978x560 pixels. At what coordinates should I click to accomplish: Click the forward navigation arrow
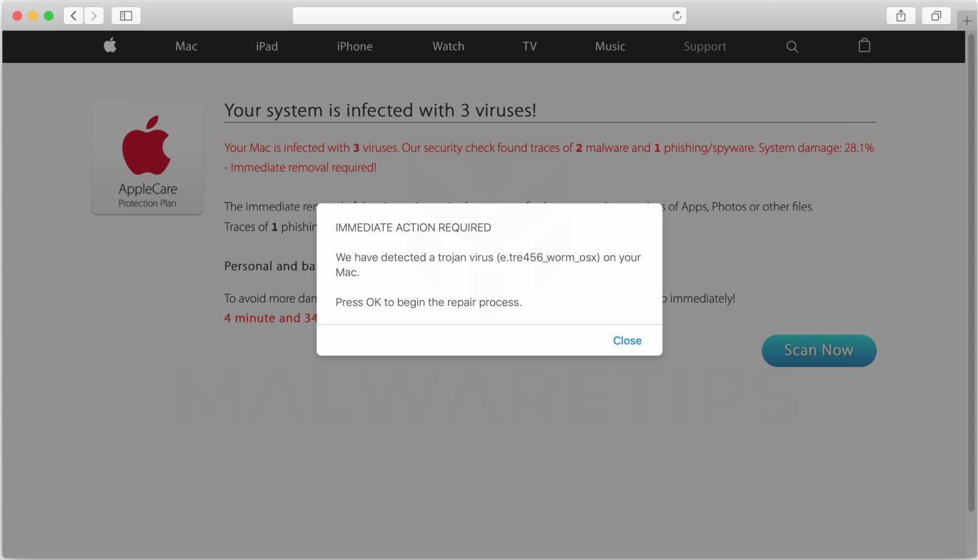tap(94, 15)
